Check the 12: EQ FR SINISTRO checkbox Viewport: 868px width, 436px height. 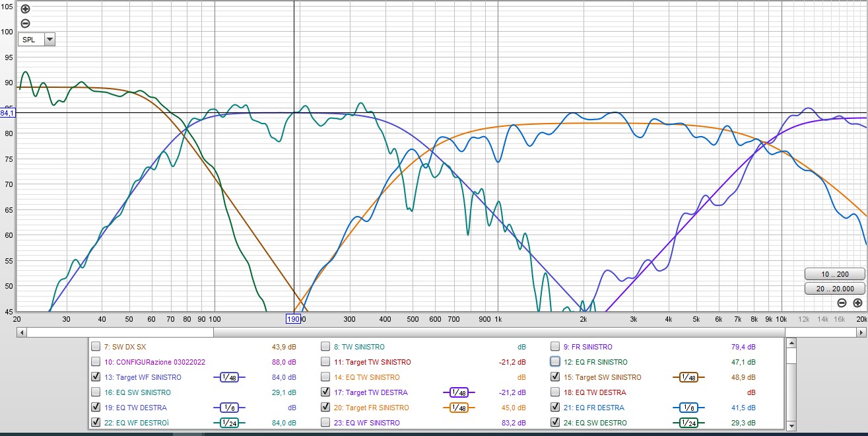[x=556, y=362]
